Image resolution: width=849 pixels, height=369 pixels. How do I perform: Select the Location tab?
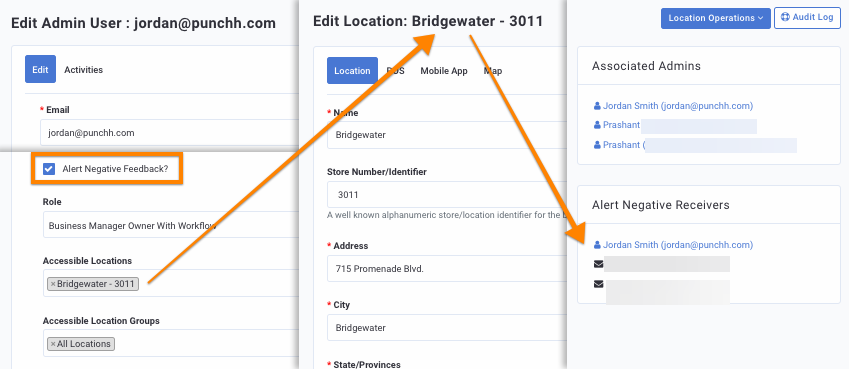pyautogui.click(x=352, y=70)
